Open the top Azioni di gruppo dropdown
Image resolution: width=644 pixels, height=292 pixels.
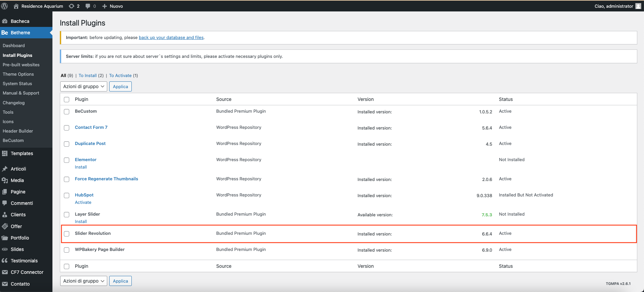(x=84, y=86)
